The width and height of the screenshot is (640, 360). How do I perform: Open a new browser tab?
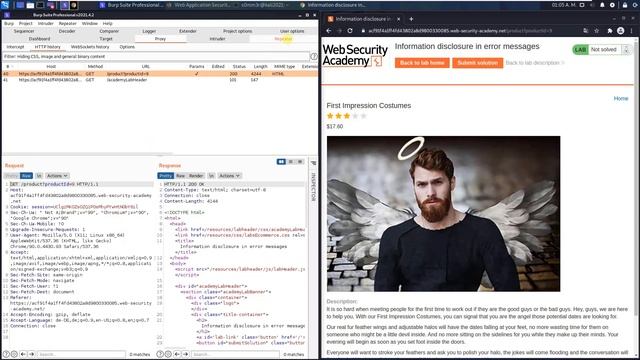411,19
